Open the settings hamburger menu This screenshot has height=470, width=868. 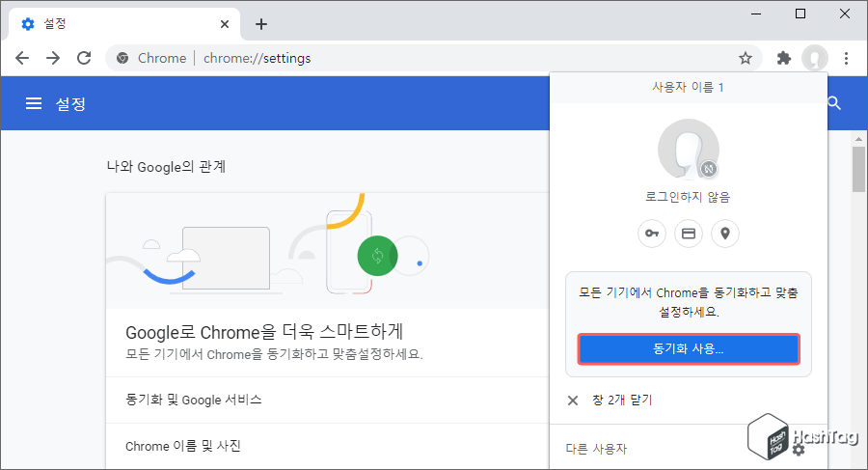coord(34,103)
